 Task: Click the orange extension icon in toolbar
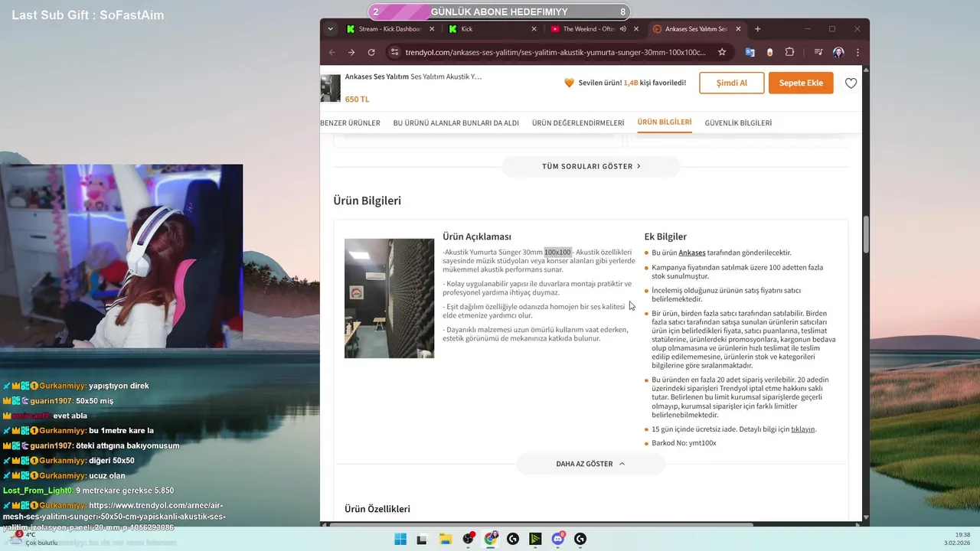[769, 52]
